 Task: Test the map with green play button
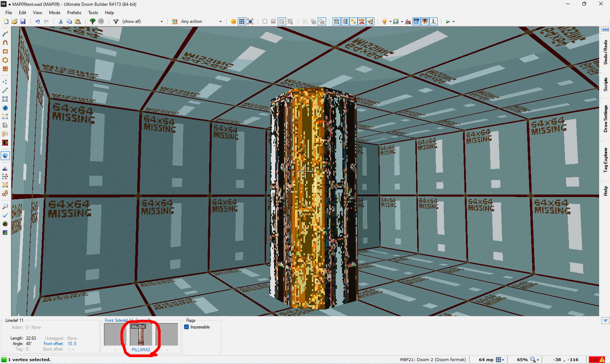(448, 21)
